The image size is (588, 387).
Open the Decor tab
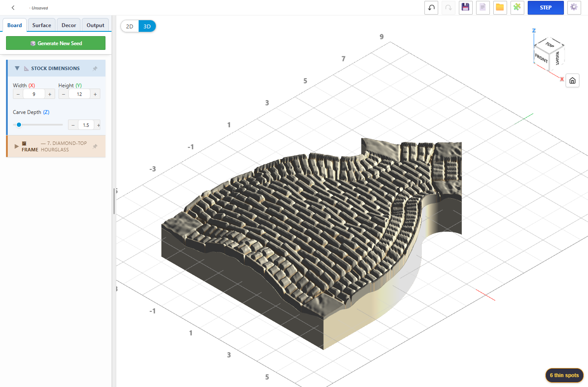point(69,25)
